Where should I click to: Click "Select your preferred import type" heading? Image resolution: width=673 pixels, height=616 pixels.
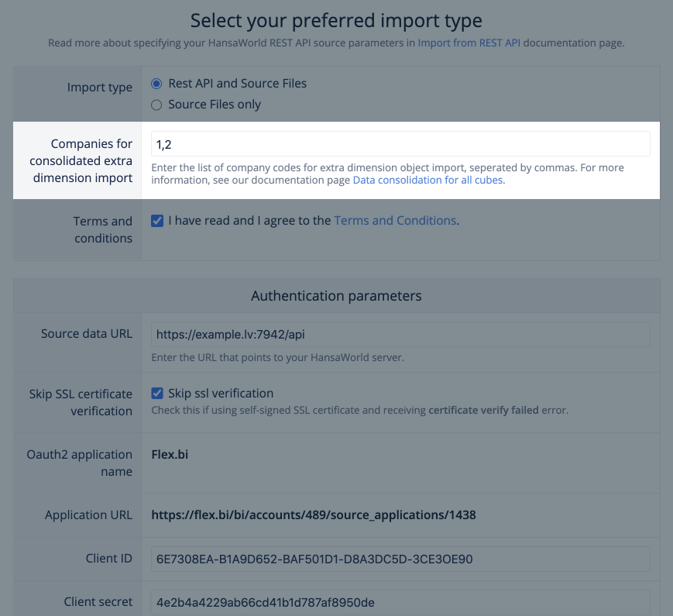[336, 20]
